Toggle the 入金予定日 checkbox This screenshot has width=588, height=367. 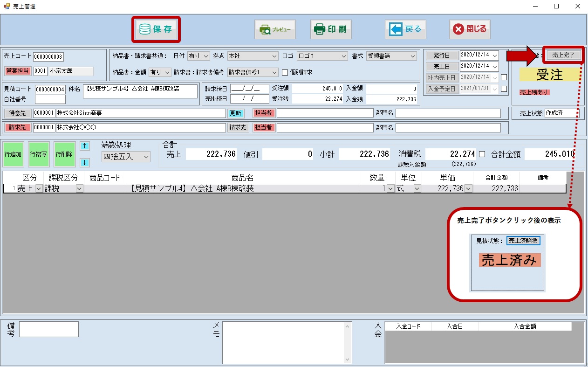(504, 89)
